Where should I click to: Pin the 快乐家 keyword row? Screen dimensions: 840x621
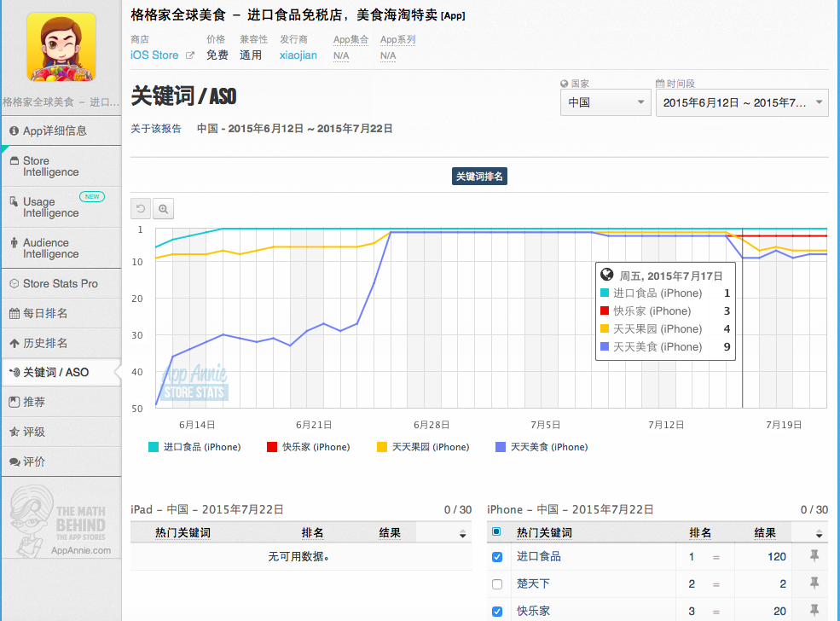(x=814, y=610)
